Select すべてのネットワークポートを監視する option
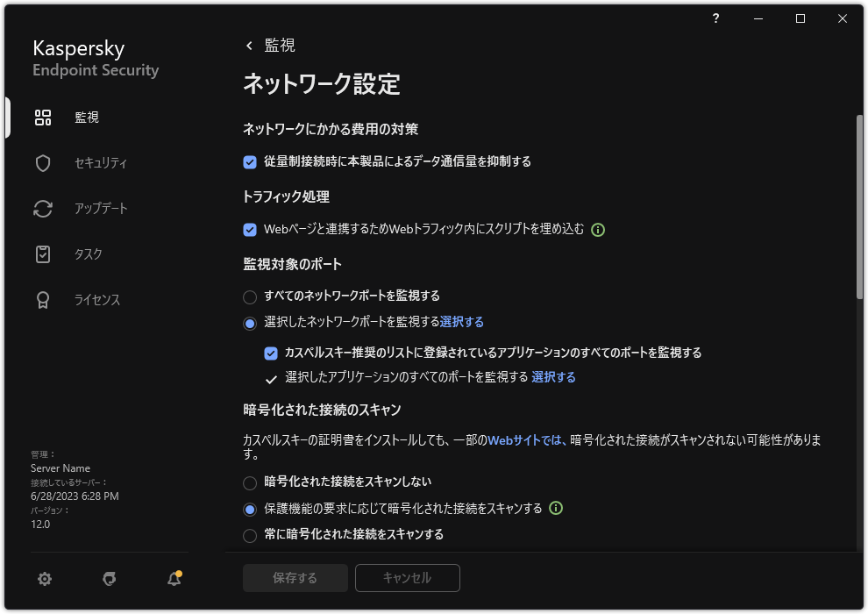 pyautogui.click(x=249, y=297)
